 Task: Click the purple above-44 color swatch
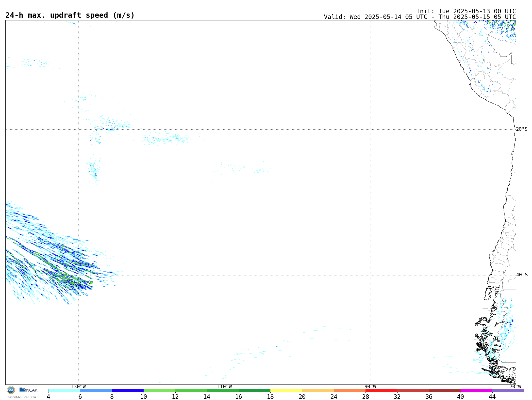coord(508,391)
